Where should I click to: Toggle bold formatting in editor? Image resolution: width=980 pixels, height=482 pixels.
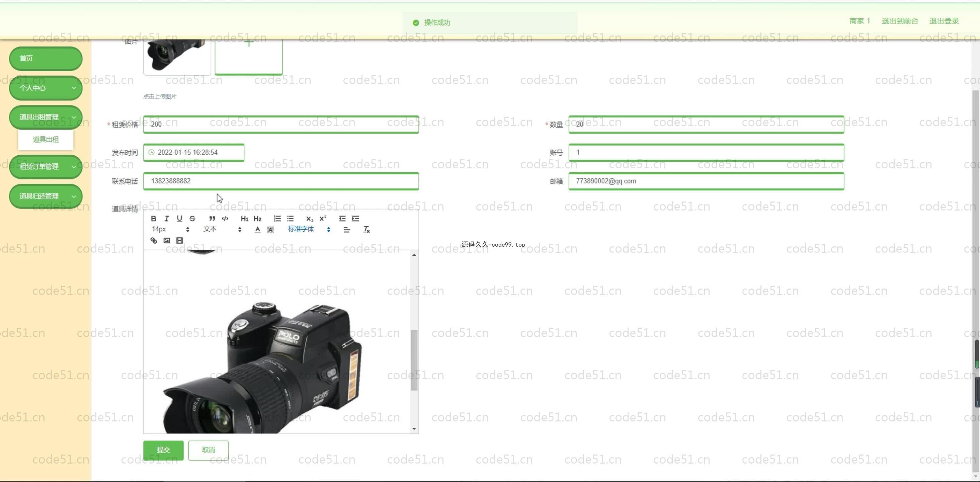[153, 218]
